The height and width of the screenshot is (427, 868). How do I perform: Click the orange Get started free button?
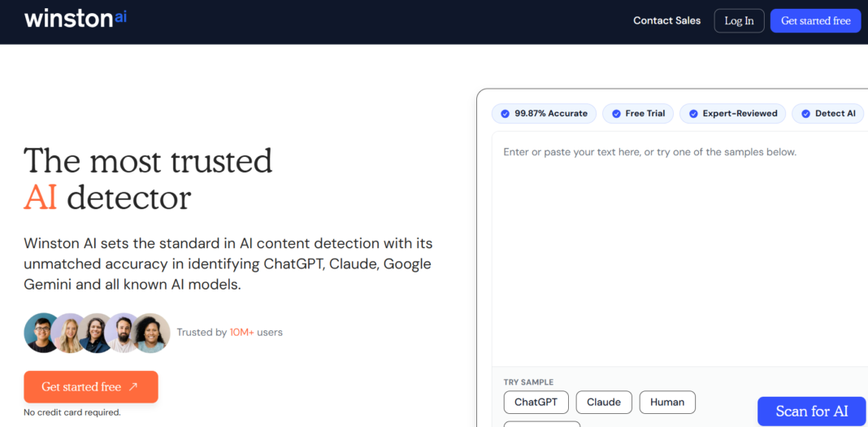[91, 387]
